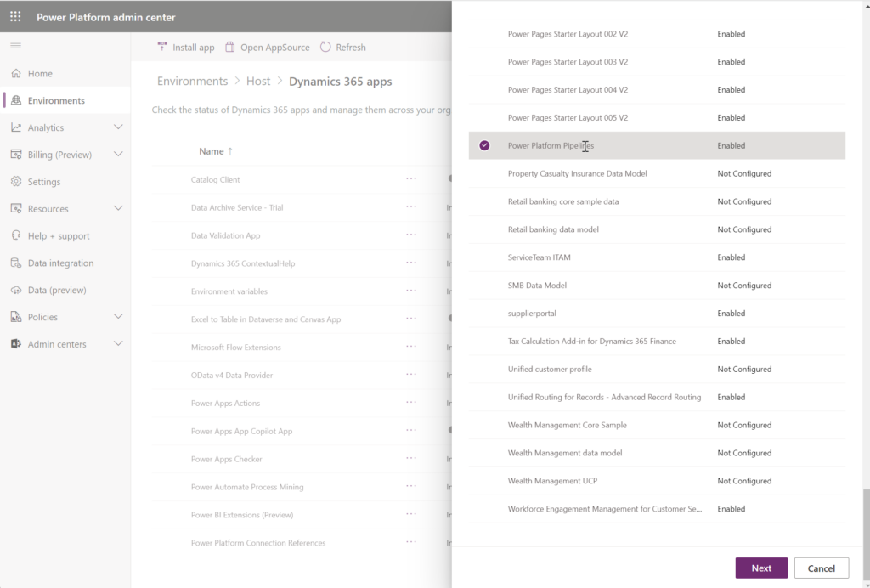Open more options for Dynamics 365 ContextualHelp
Screen dimensions: 870x588
pos(411,263)
